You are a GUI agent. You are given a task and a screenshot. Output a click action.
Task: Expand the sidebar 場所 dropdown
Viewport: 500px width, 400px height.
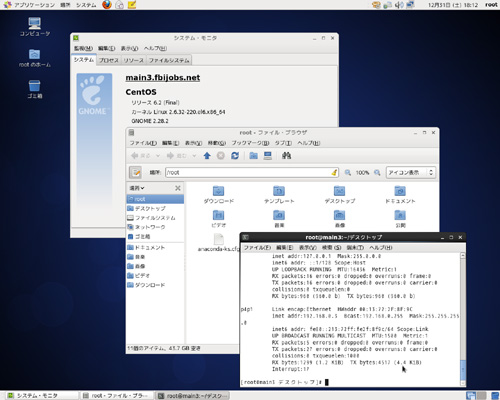(x=137, y=188)
